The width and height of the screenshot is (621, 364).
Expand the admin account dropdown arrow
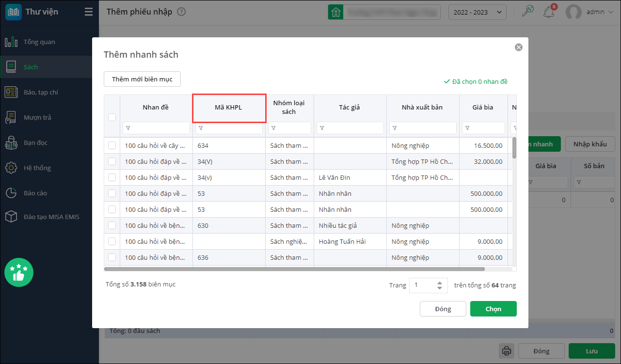click(610, 12)
